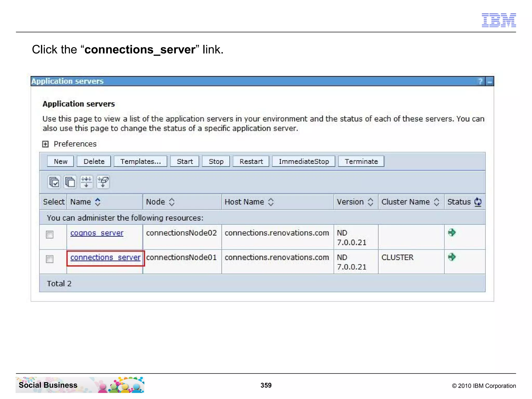Click ND 7.0.0.21 version in cognos_server row

click(x=352, y=237)
